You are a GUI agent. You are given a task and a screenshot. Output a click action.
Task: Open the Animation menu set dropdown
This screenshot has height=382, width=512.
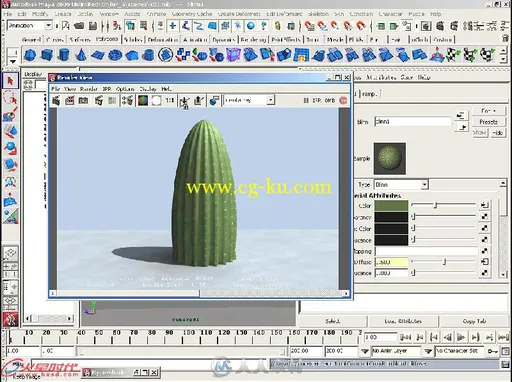click(30, 25)
